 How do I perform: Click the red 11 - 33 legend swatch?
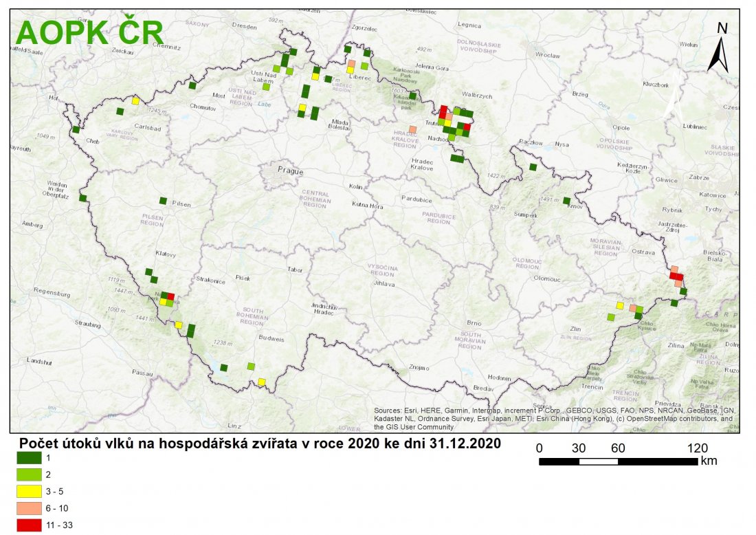(x=30, y=525)
